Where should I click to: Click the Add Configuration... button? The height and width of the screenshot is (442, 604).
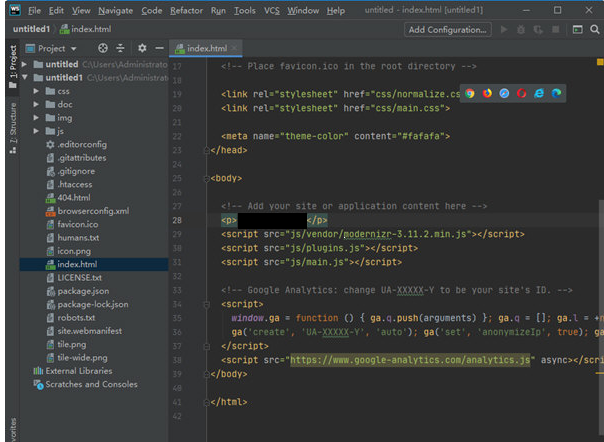pyautogui.click(x=448, y=30)
